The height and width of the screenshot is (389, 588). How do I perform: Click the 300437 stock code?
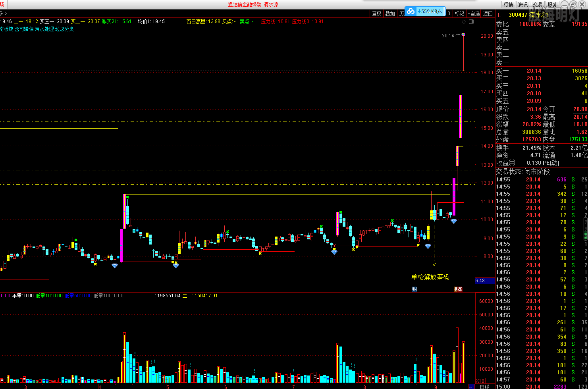coord(518,15)
